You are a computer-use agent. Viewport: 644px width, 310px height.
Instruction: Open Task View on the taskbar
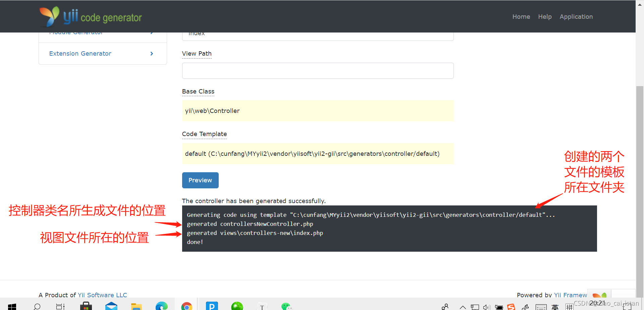60,306
